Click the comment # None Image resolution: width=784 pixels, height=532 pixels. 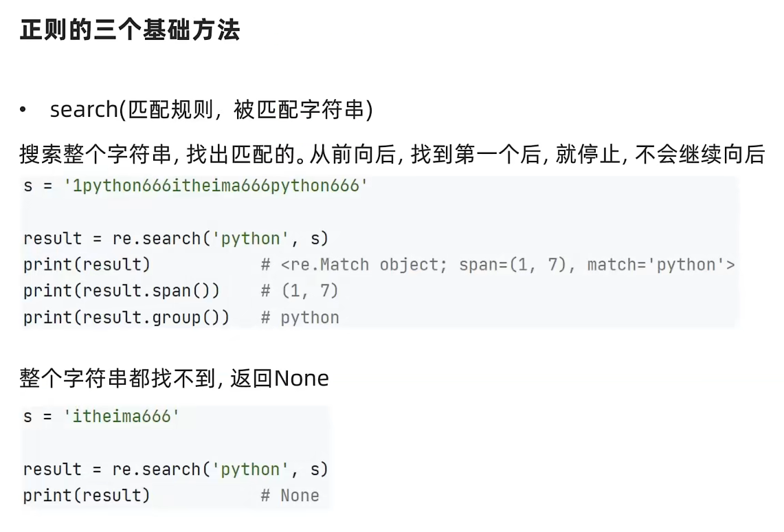[x=290, y=496]
